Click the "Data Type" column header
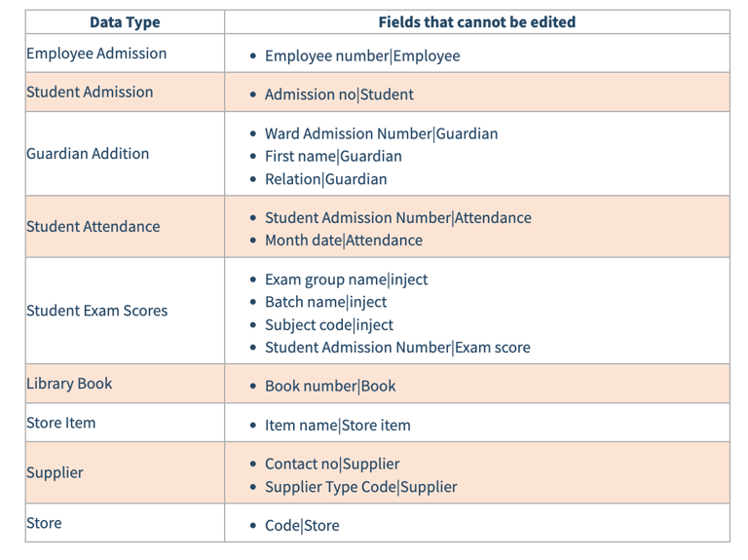The height and width of the screenshot is (560, 748). coord(125,22)
